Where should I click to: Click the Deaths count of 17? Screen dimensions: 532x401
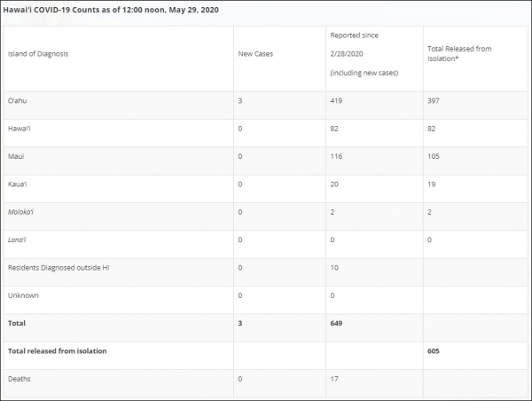[334, 379]
